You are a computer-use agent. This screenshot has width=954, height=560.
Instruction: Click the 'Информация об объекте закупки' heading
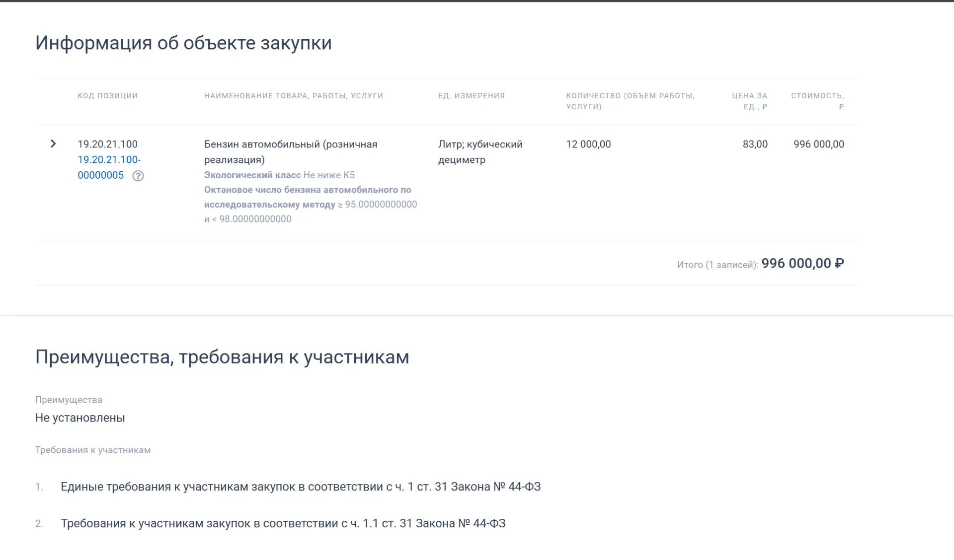point(183,43)
